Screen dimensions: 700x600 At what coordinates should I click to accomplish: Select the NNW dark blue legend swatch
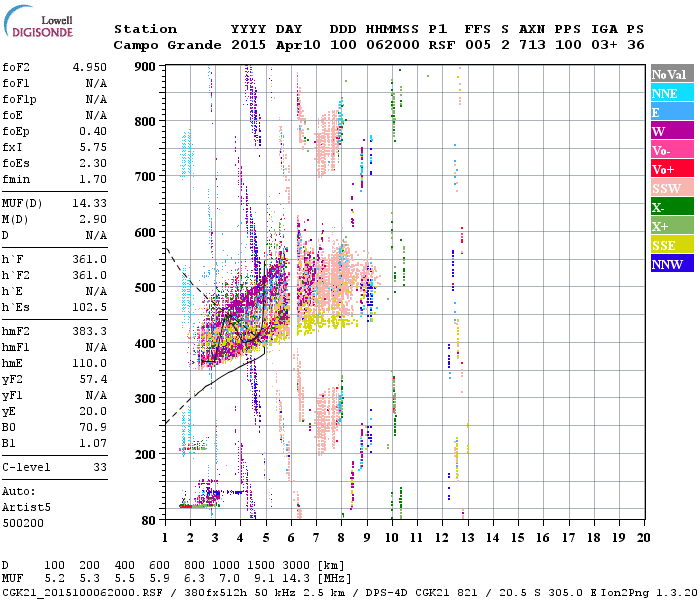coord(672,264)
